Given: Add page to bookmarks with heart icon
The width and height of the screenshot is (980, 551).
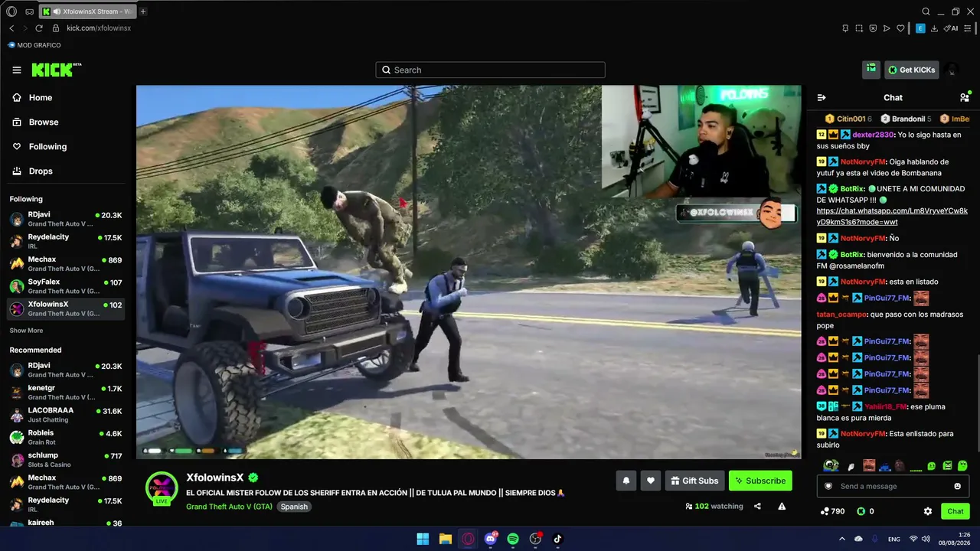Looking at the screenshot, I should [x=901, y=28].
